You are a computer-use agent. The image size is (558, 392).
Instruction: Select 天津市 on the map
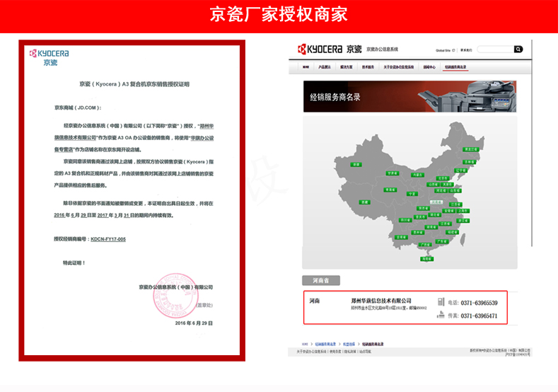447,185
